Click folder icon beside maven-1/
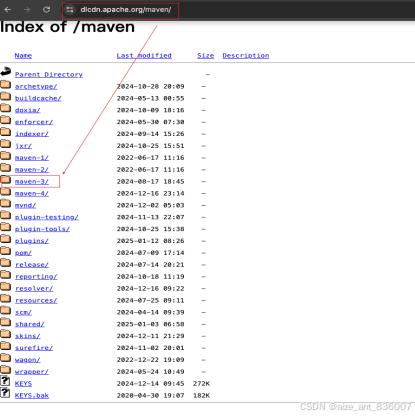415x418 pixels. point(6,155)
